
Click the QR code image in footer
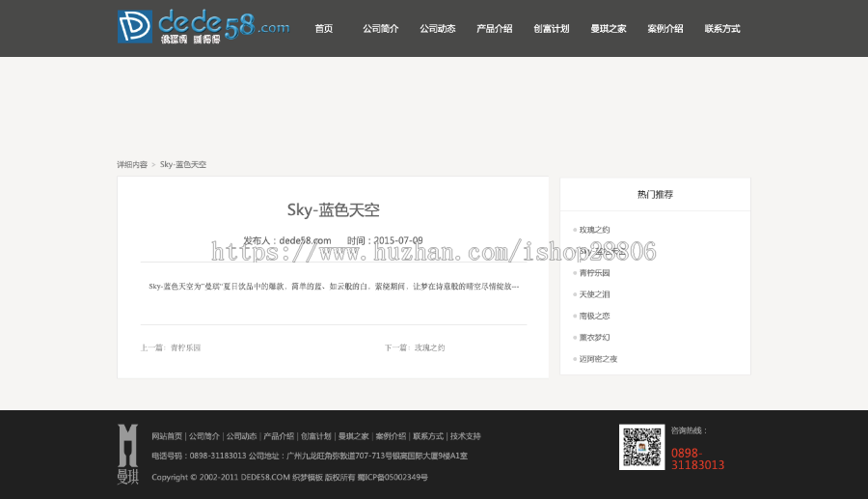[x=641, y=447]
